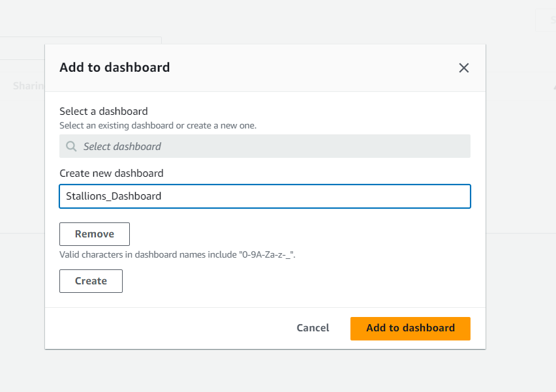Click the Stallions_Dashboard name input field

click(265, 196)
